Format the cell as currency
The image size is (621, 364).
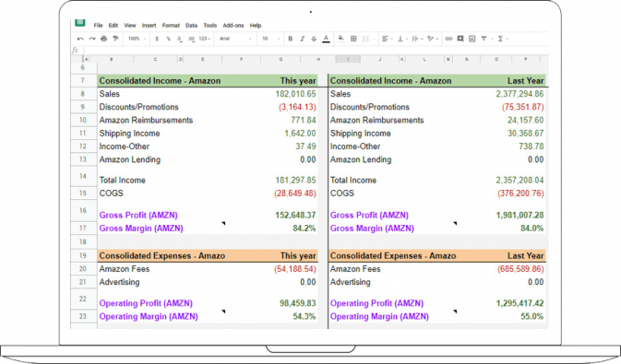pyautogui.click(x=157, y=39)
